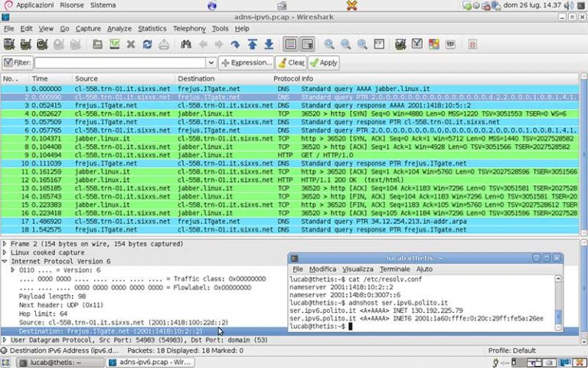Clear the display filter
Viewport: 588px width, 368px height.
(x=292, y=63)
